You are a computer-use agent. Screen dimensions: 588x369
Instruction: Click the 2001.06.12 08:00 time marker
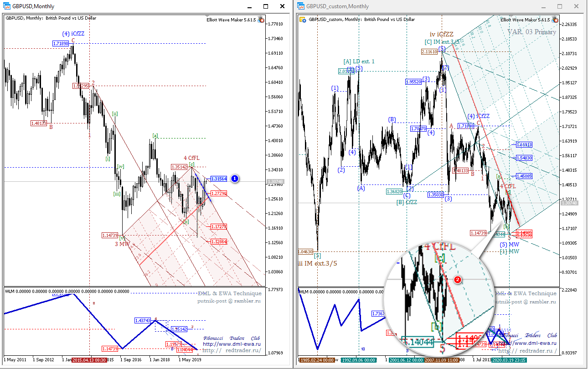coord(407,360)
